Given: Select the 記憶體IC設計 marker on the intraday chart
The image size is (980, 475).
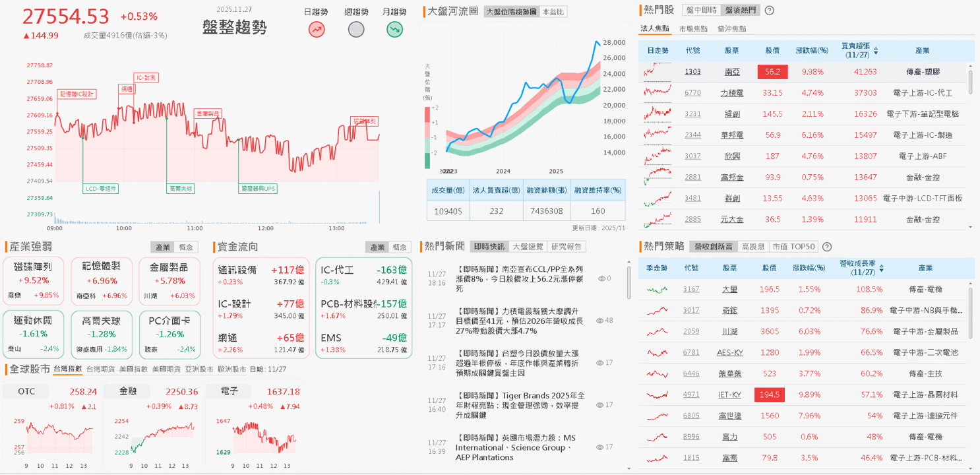Looking at the screenshot, I should click(x=77, y=94).
